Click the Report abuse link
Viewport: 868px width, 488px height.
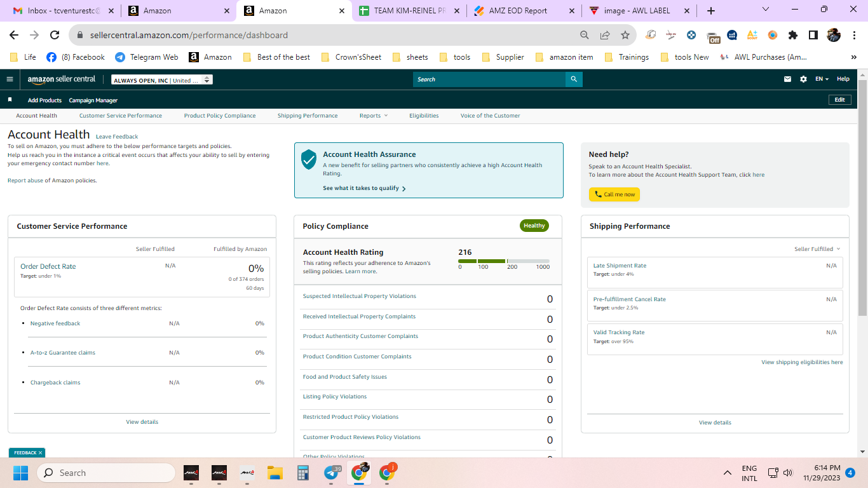(25, 180)
